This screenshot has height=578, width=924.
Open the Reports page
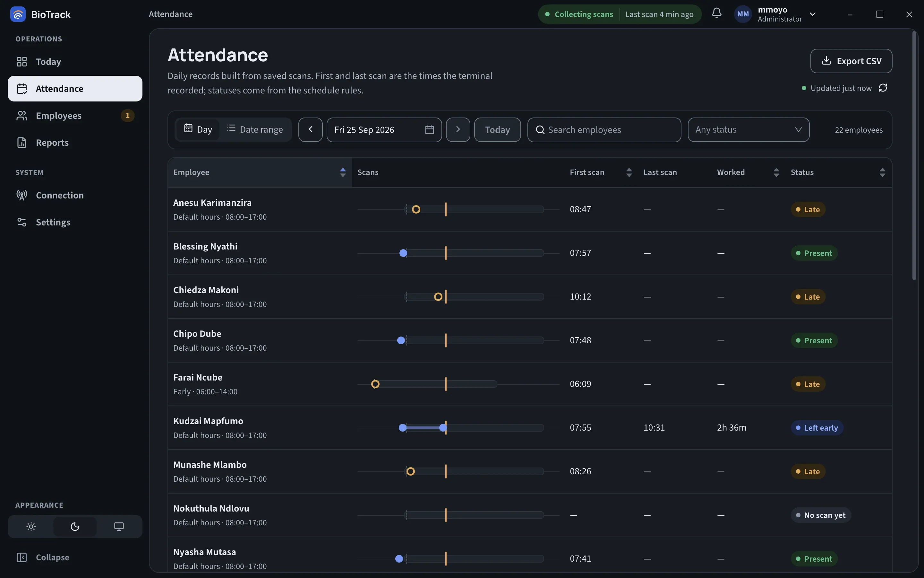coord(75,143)
